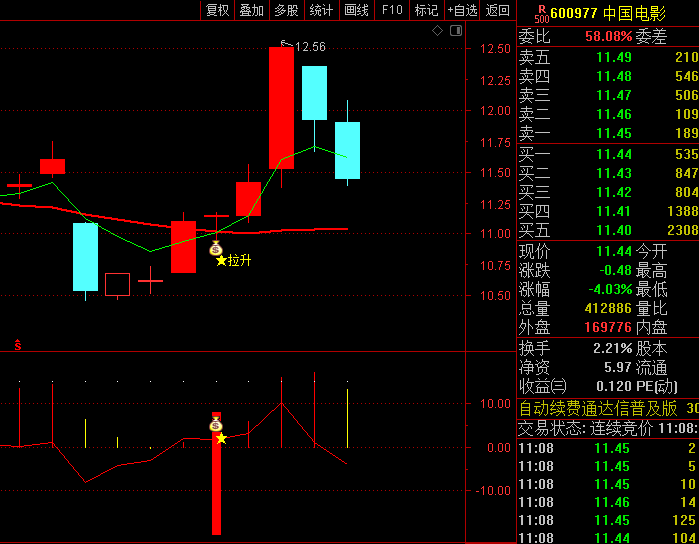The image size is (699, 544).
Task: Click the large red bar in indicator panel
Action: pyautogui.click(x=216, y=474)
